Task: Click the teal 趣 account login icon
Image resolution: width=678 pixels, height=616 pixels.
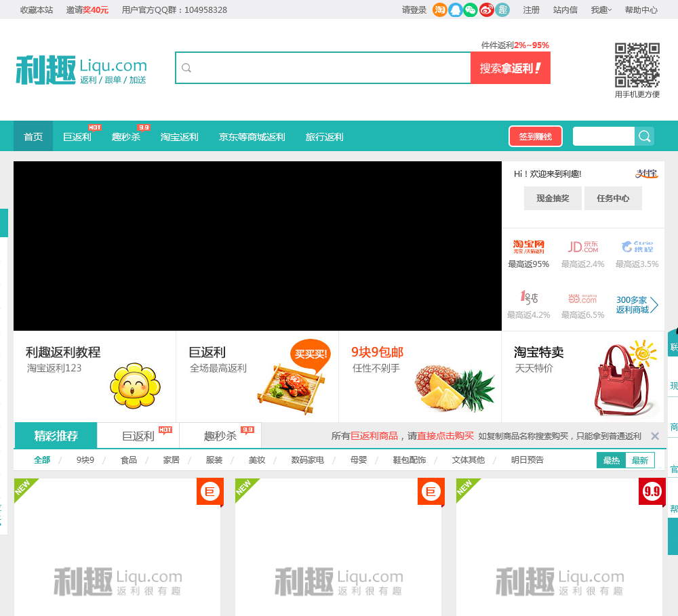Action: tap(502, 10)
